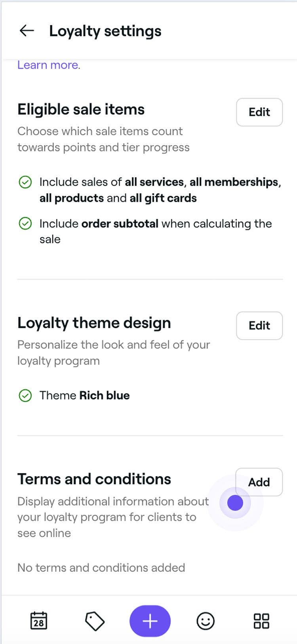Tap the loyalty program personalization description
297x644 pixels.
click(113, 353)
